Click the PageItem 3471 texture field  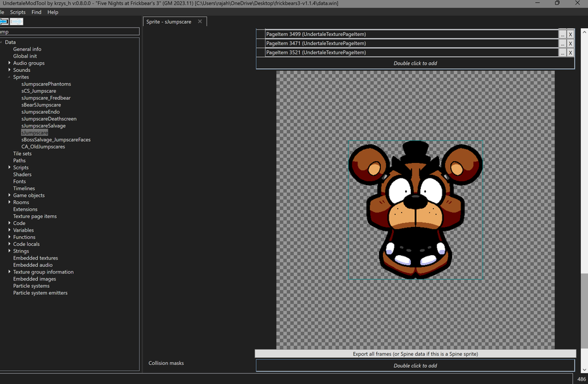pos(412,43)
